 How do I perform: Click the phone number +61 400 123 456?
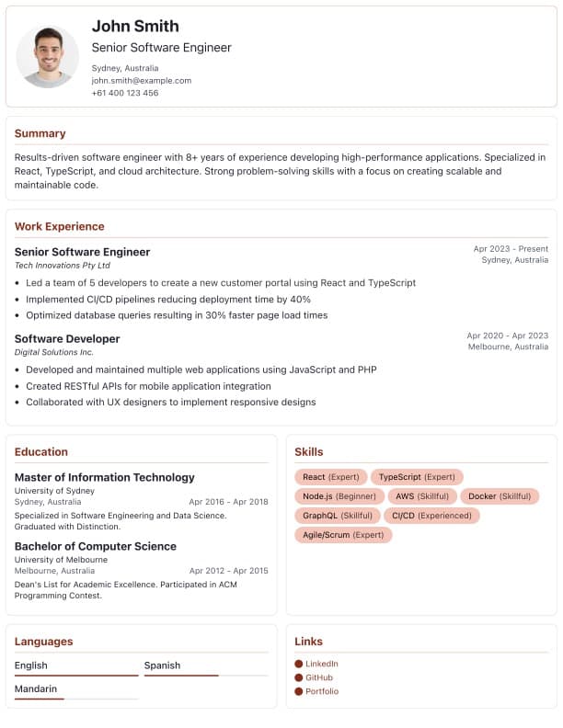pyautogui.click(x=125, y=93)
